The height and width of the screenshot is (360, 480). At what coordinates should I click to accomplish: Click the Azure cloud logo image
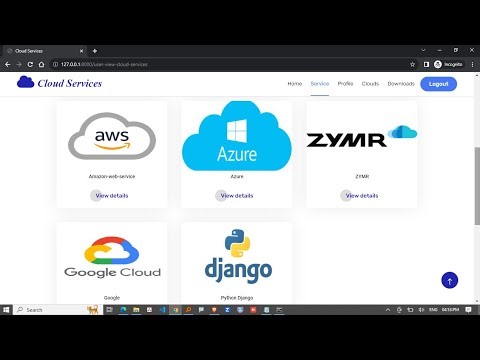(x=237, y=136)
